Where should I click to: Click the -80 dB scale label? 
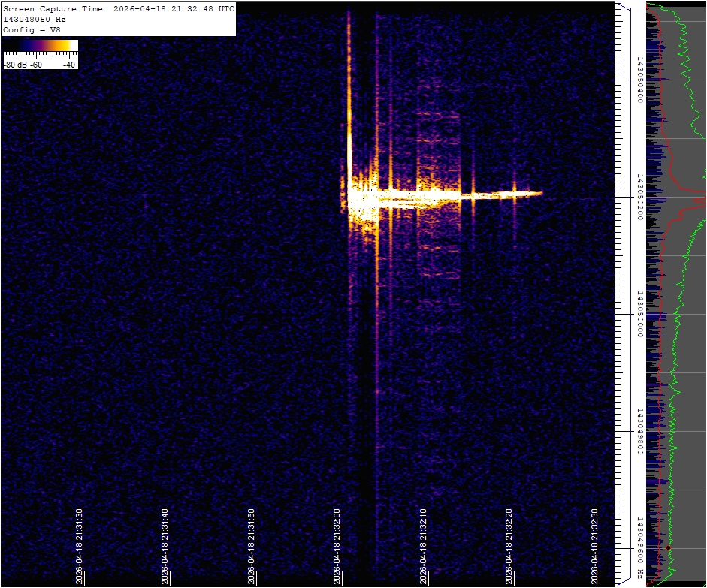(x=14, y=65)
